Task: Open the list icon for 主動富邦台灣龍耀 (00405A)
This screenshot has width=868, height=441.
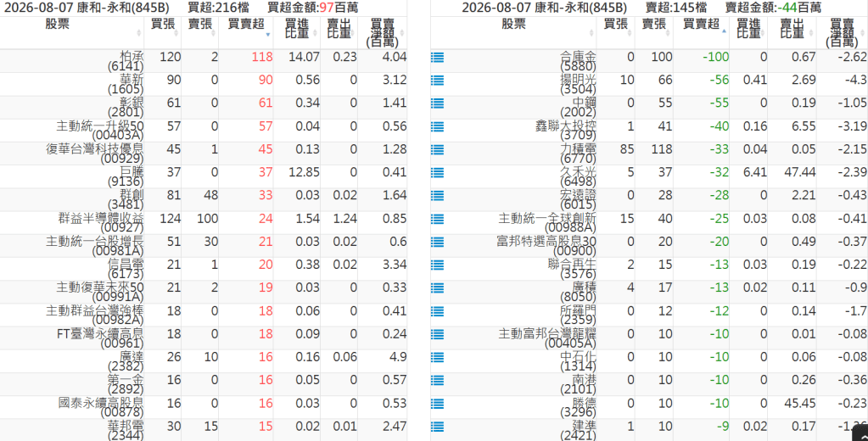Action: pos(437,335)
